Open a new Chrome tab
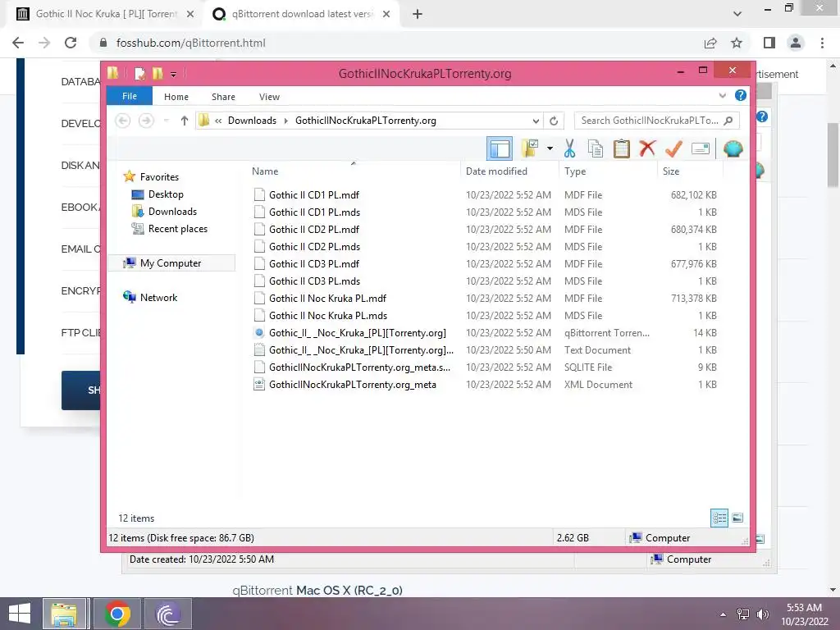 [x=418, y=15]
